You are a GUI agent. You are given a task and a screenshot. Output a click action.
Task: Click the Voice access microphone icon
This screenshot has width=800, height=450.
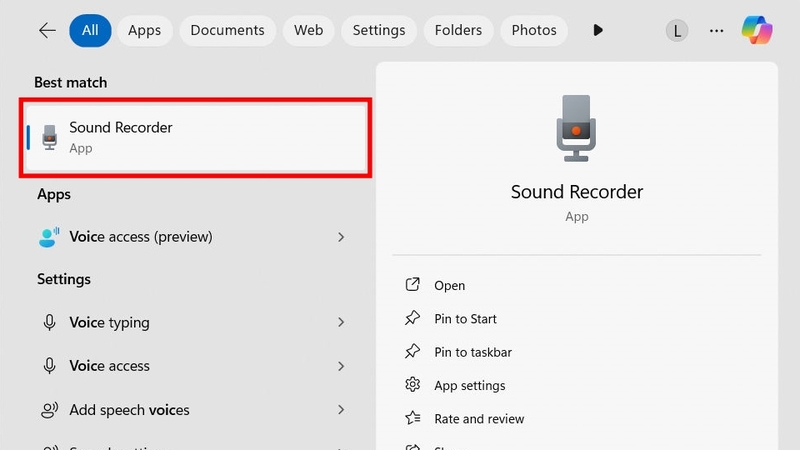click(x=49, y=366)
